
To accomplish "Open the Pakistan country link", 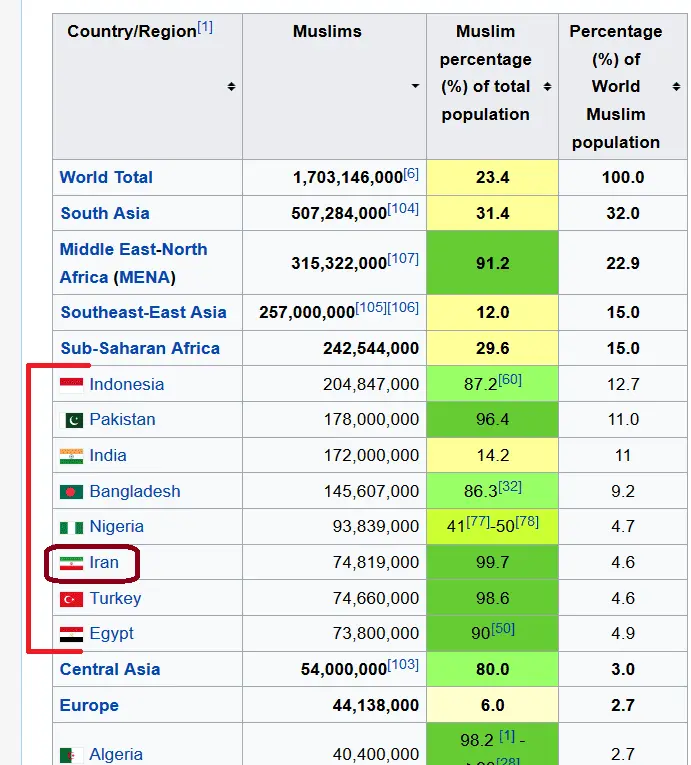I will tap(122, 420).
